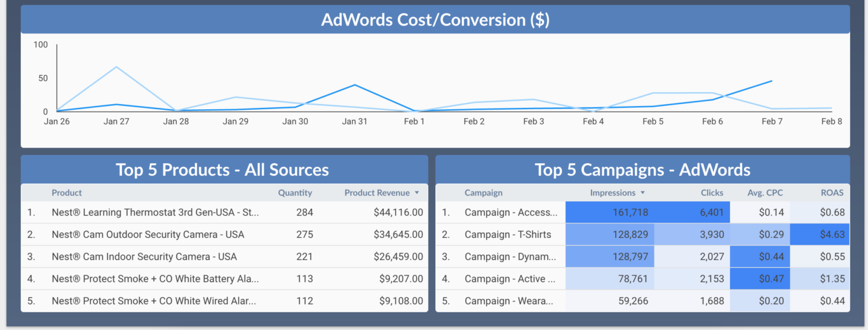Click revenue value $9,108.00
The image size is (868, 330).
pos(402,301)
